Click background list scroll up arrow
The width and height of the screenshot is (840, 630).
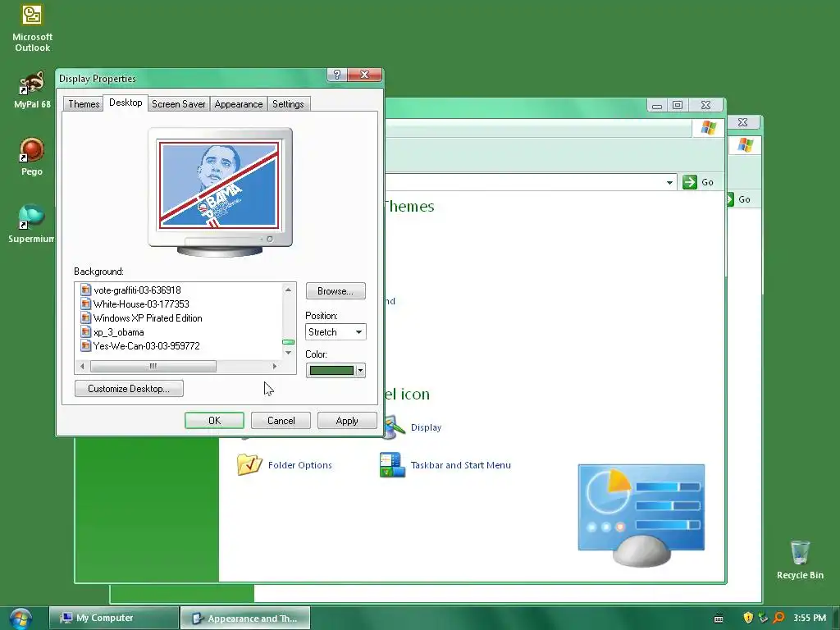[288, 290]
